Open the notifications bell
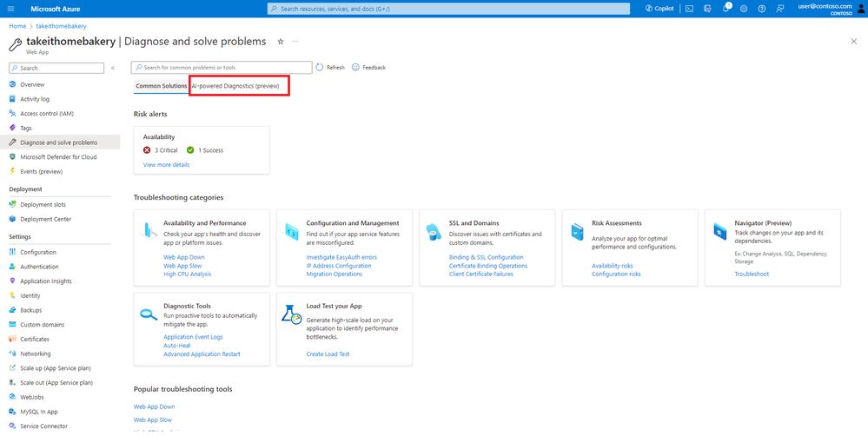The image size is (868, 436). click(x=726, y=9)
